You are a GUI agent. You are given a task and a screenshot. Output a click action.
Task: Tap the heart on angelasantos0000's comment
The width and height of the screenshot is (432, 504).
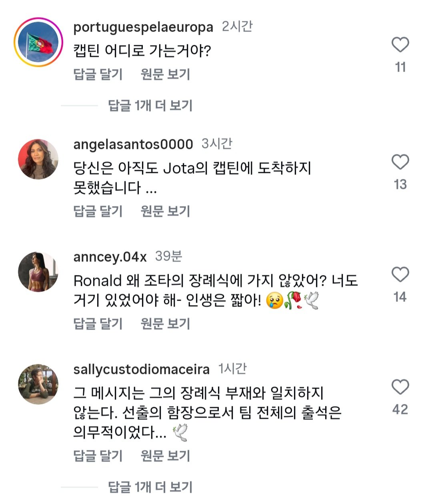click(x=400, y=162)
